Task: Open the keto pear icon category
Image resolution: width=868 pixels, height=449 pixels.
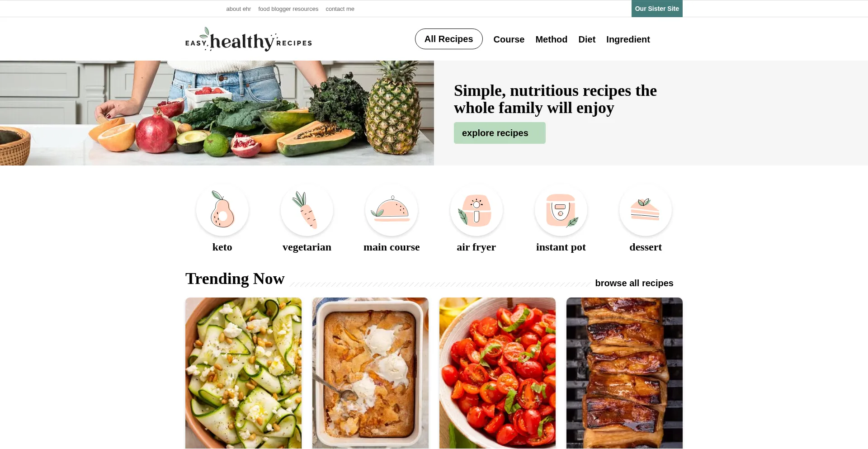Action: 222,210
